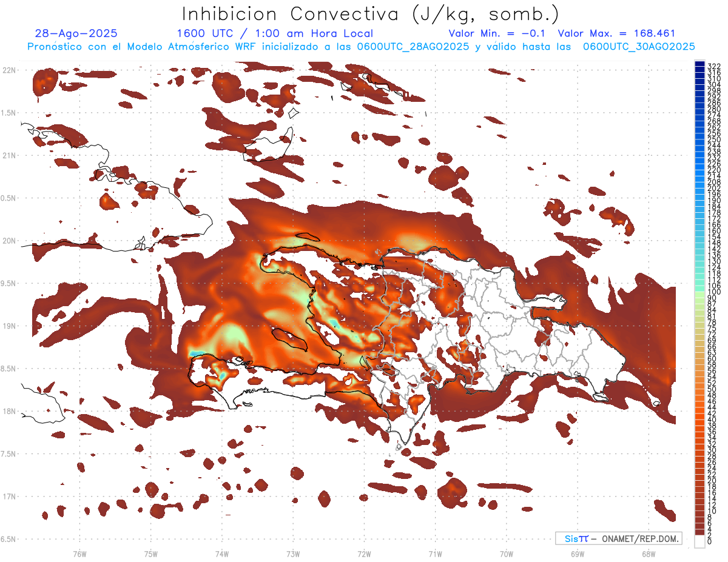Image resolution: width=728 pixels, height=562 pixels.
Task: Click the white 0 color bar segment
Action: pos(700,542)
